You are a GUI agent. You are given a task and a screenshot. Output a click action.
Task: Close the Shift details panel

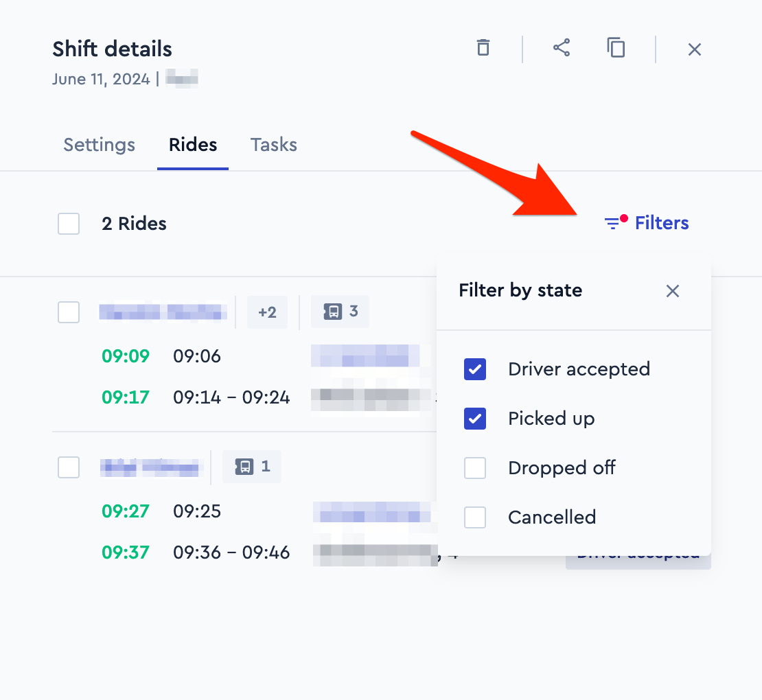695,49
